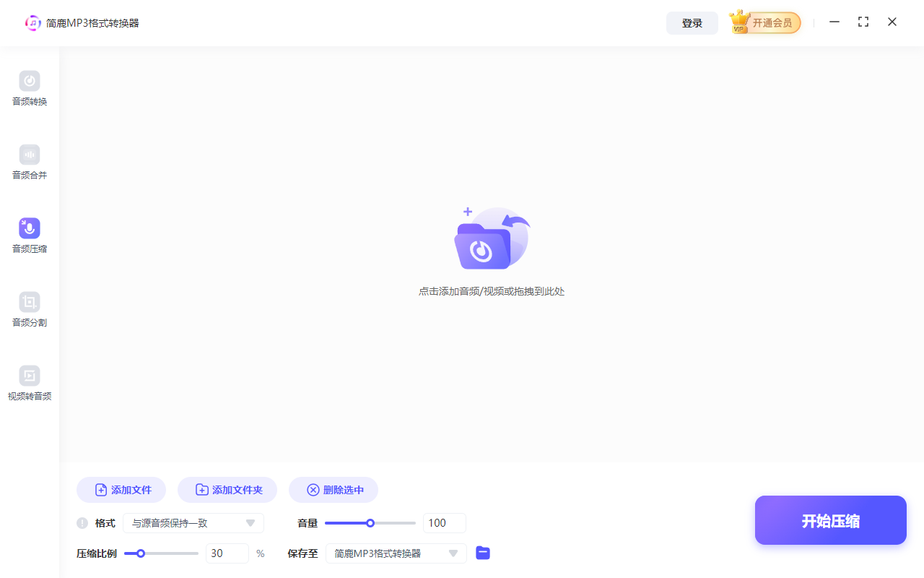
Task: Switch to the 音频压缩 panel
Action: tap(29, 236)
